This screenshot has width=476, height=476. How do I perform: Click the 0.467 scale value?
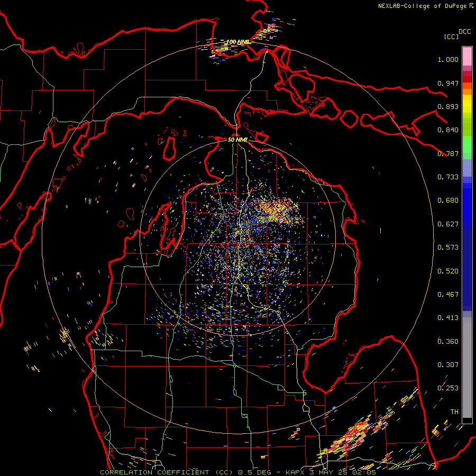[x=448, y=295]
